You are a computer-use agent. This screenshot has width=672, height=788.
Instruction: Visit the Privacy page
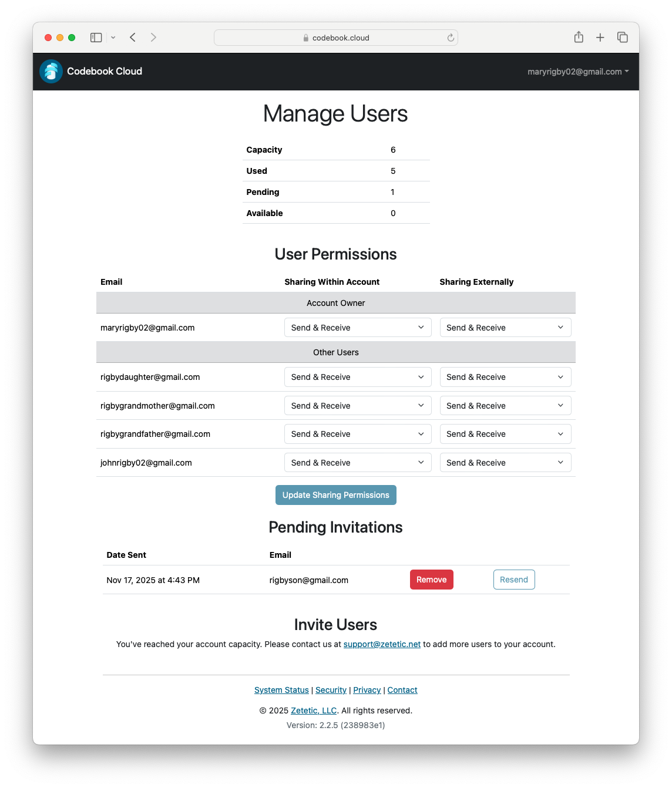click(x=367, y=690)
